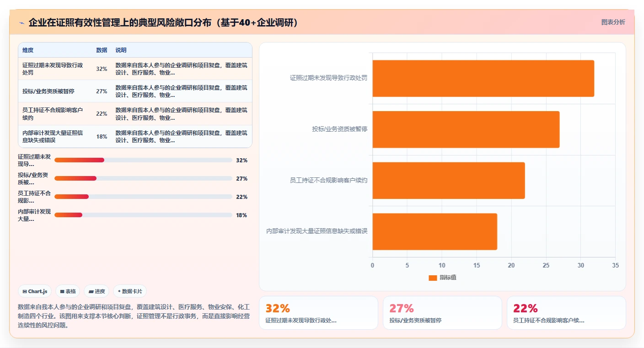Image resolution: width=644 pixels, height=348 pixels.
Task: Click the 数据 column header
Action: (x=102, y=50)
